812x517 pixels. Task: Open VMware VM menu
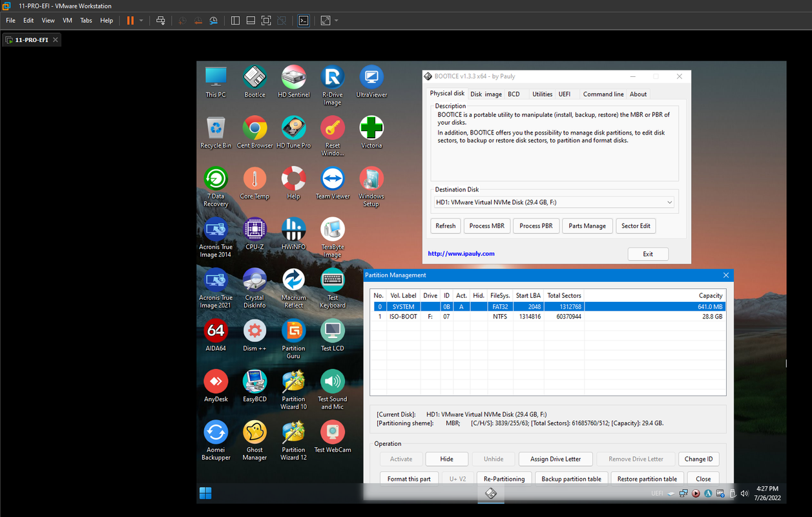tap(67, 21)
